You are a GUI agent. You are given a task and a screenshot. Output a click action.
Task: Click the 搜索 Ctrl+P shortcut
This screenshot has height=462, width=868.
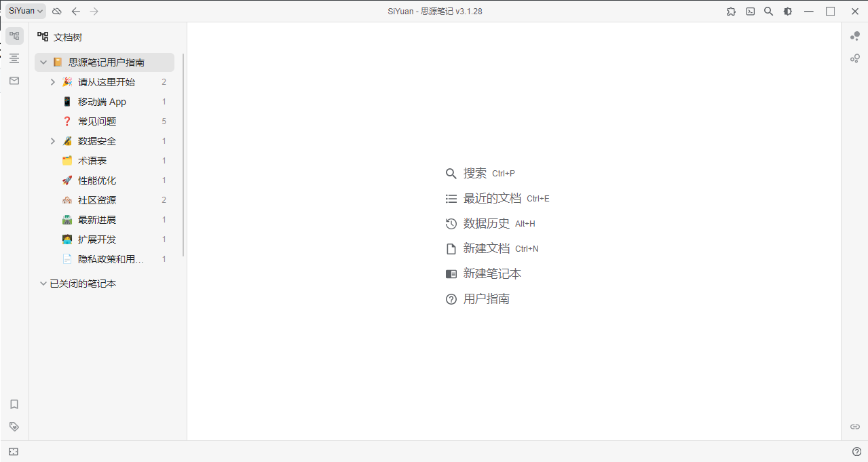(480, 173)
